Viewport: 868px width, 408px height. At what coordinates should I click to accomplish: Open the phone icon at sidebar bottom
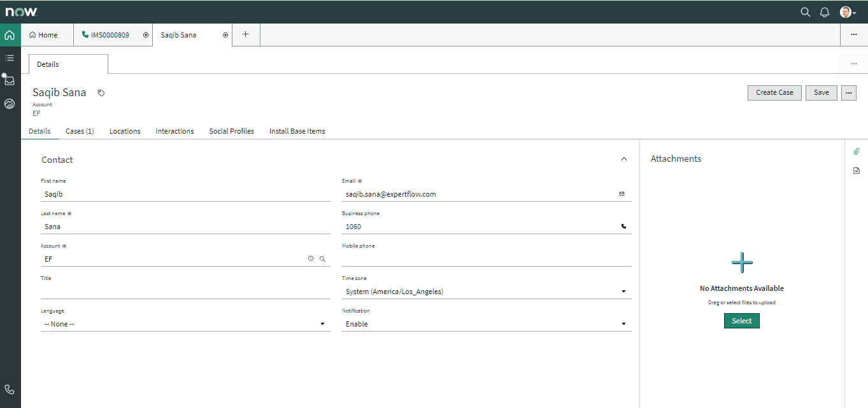[x=10, y=390]
